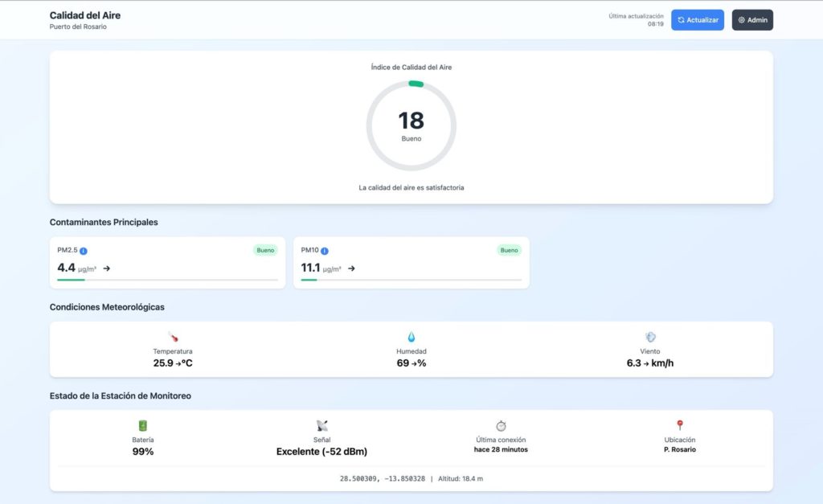Open the Admin panel button
Screen dimensions: 823x504
(752, 20)
